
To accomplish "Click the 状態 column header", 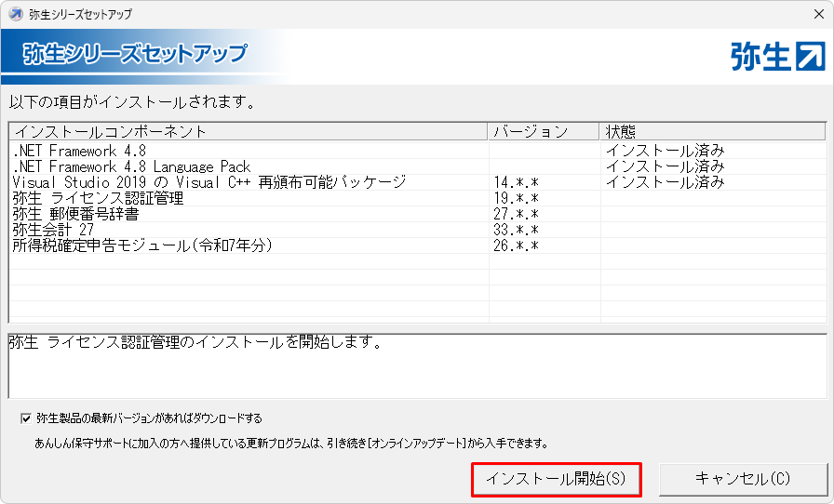I will coord(713,131).
